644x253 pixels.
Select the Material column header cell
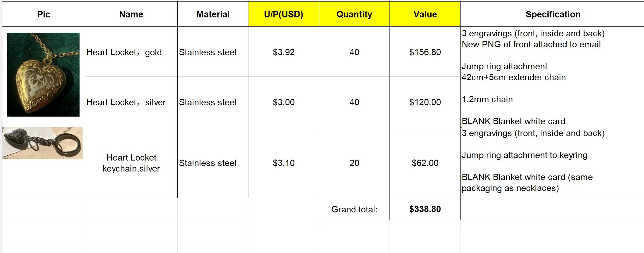tap(213, 14)
